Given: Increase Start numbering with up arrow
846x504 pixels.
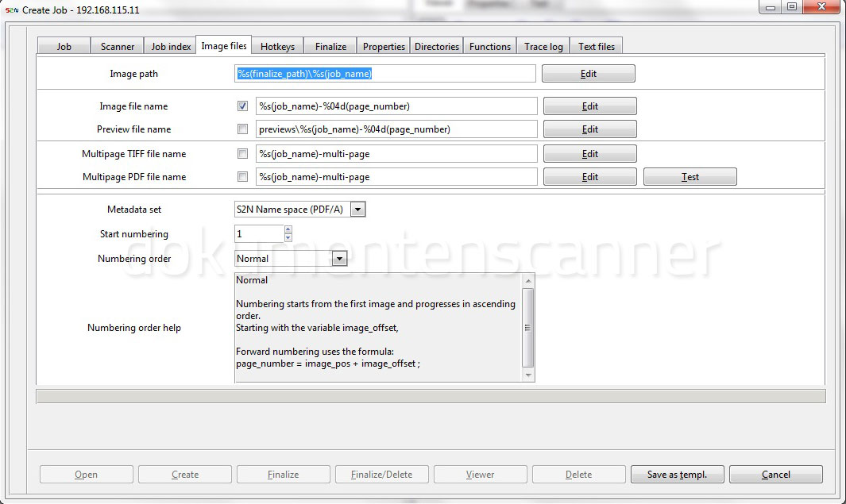Looking at the screenshot, I should coord(288,229).
